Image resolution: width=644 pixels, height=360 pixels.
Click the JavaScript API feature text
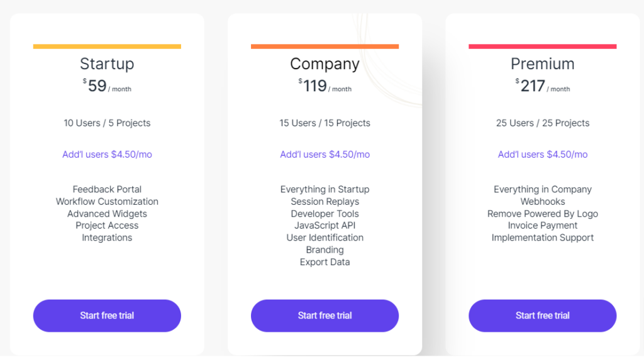[325, 226]
